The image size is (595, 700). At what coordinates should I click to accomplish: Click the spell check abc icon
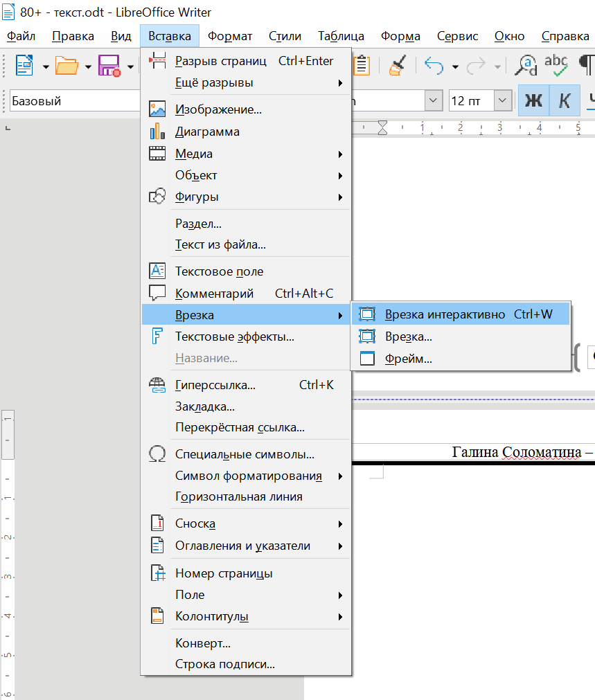tap(556, 65)
